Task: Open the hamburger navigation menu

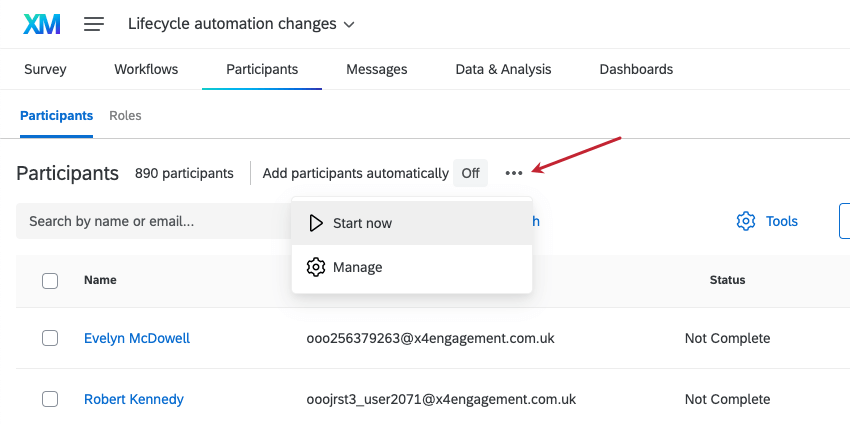Action: pos(94,24)
